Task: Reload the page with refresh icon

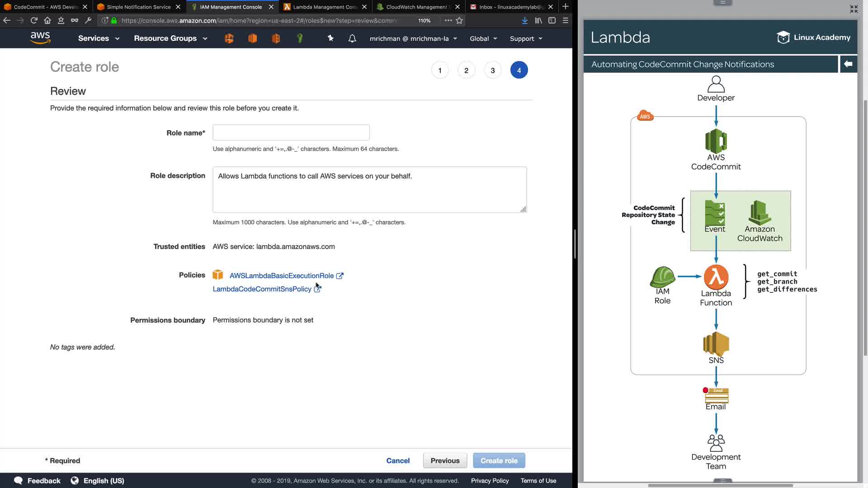Action: (34, 20)
